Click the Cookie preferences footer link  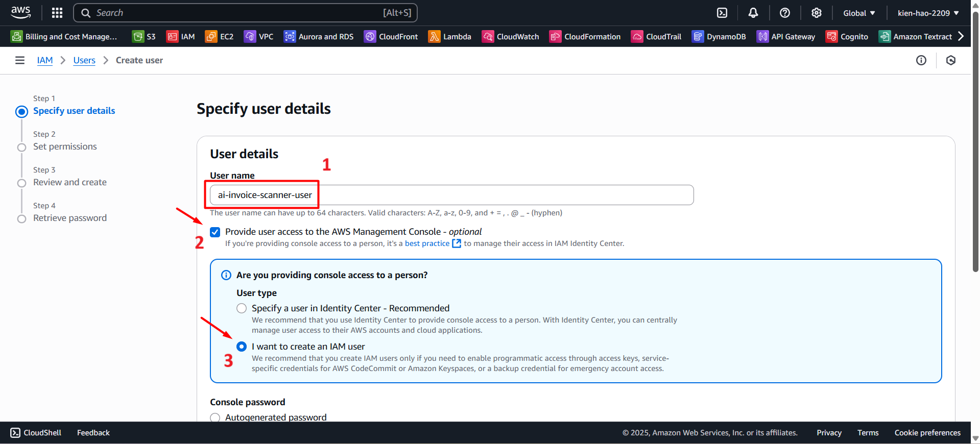(927, 433)
